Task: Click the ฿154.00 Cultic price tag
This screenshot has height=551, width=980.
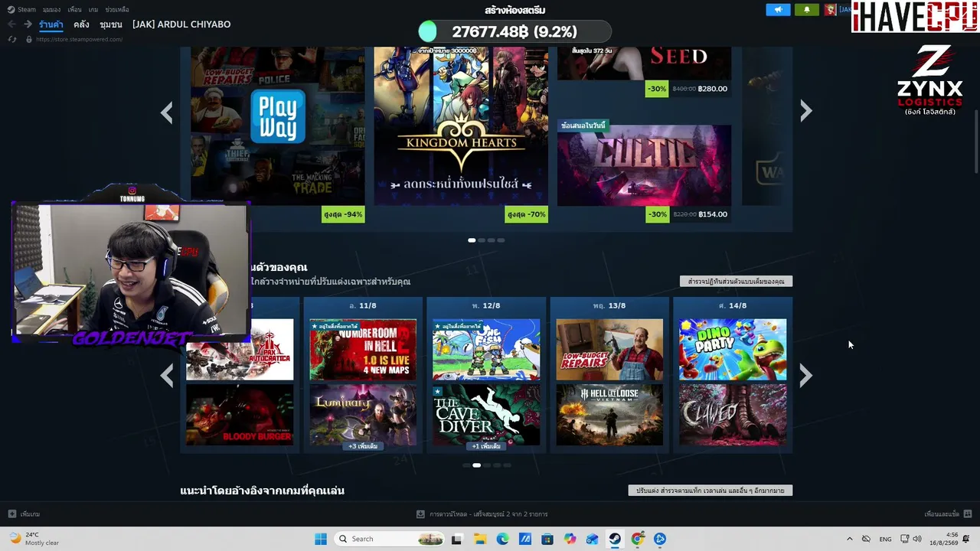Action: [x=712, y=214]
